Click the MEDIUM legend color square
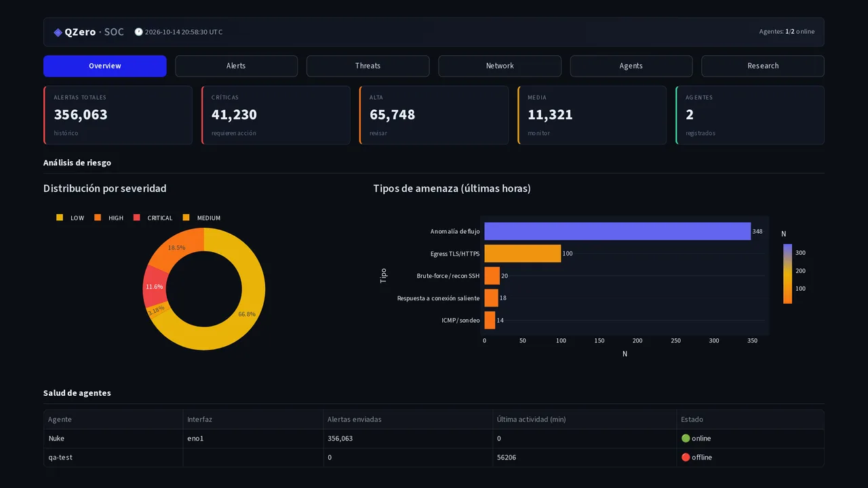 (x=186, y=218)
